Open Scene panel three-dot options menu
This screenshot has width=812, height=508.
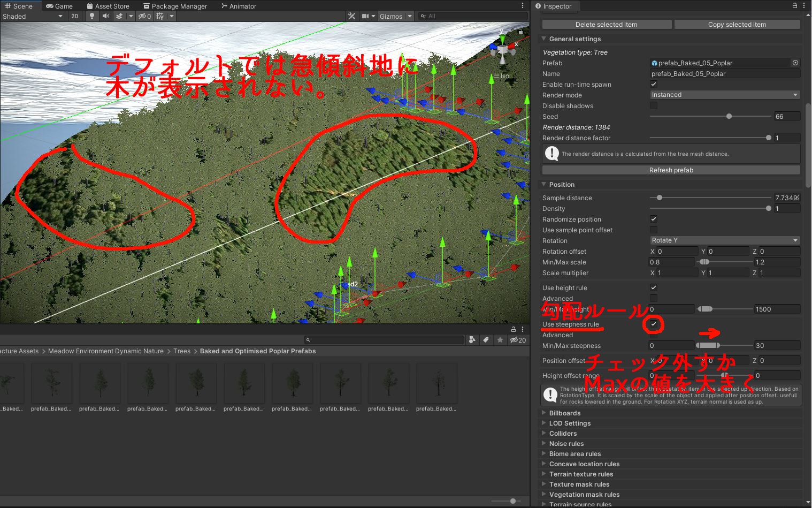pos(523,6)
